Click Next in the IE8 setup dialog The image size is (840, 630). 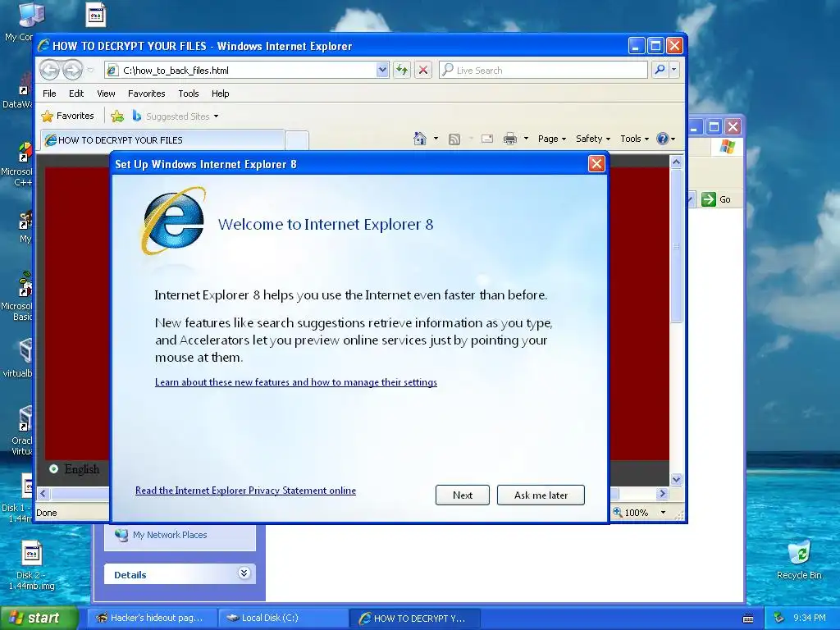coord(463,495)
